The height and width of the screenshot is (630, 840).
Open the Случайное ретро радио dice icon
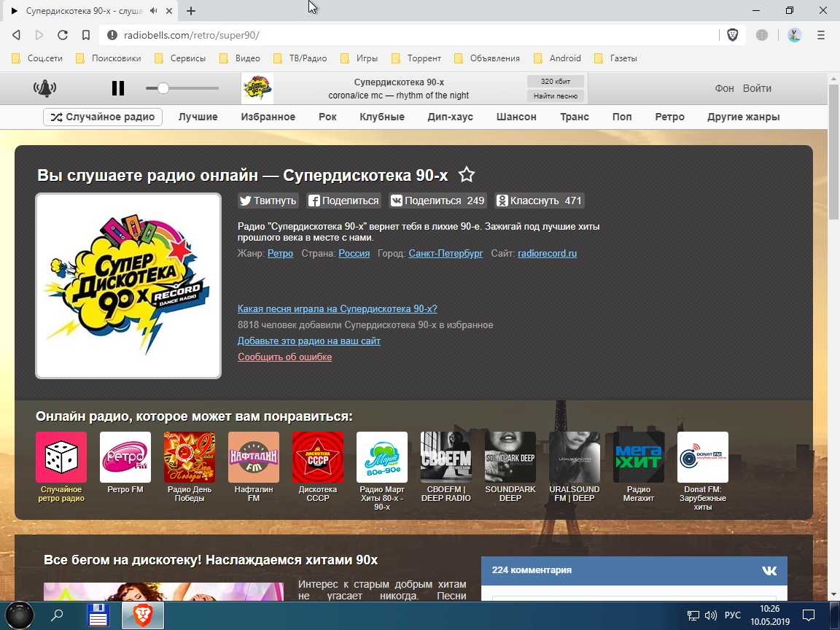pos(61,457)
